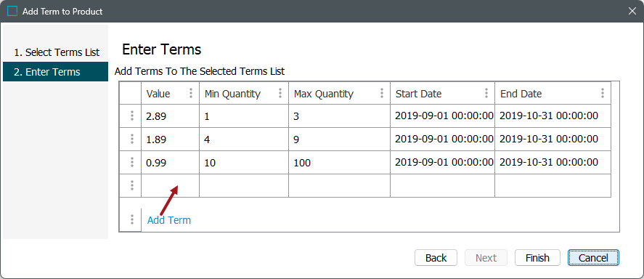The width and height of the screenshot is (644, 279).
Task: Select the Max Quantity cell showing 100
Action: tap(339, 163)
